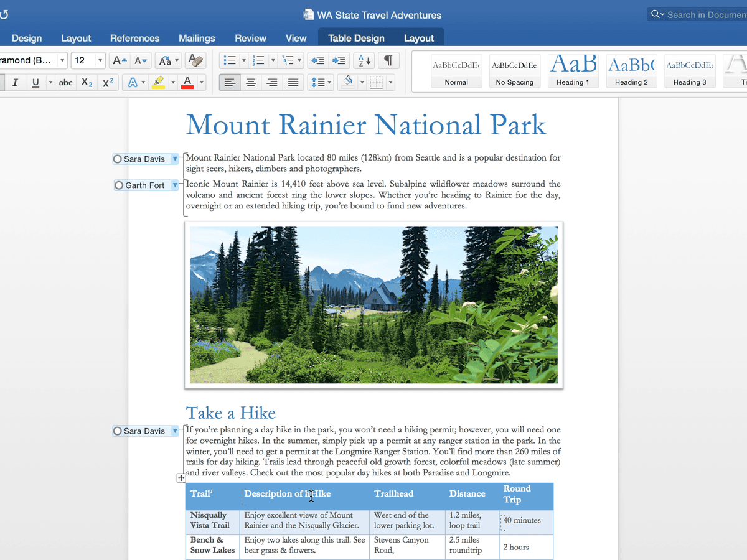747x560 pixels.
Task: Click the Borders icon
Action: [376, 82]
